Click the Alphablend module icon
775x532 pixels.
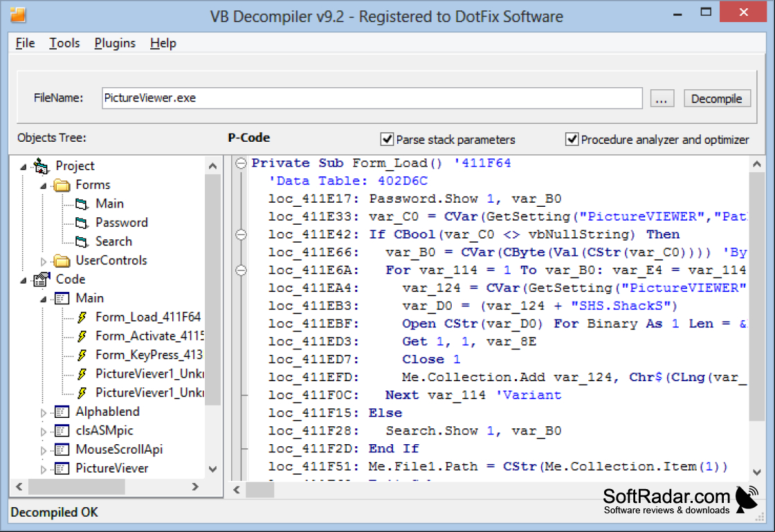(x=62, y=412)
